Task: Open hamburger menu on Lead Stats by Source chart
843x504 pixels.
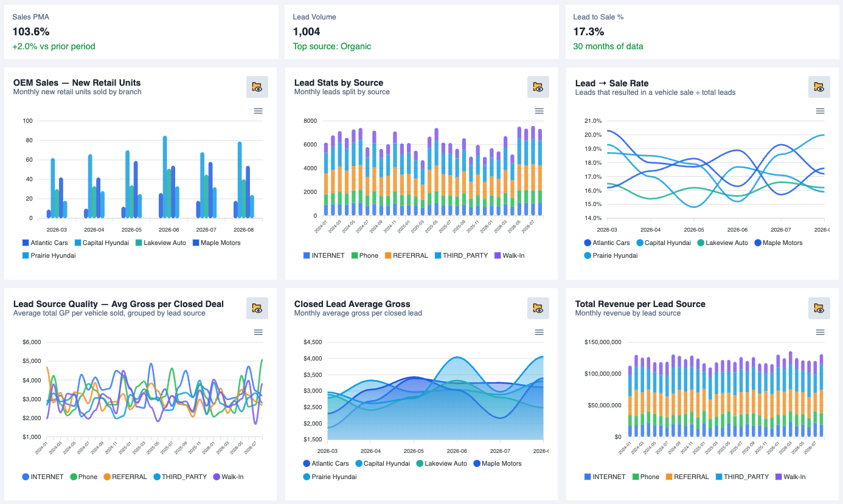Action: click(539, 111)
